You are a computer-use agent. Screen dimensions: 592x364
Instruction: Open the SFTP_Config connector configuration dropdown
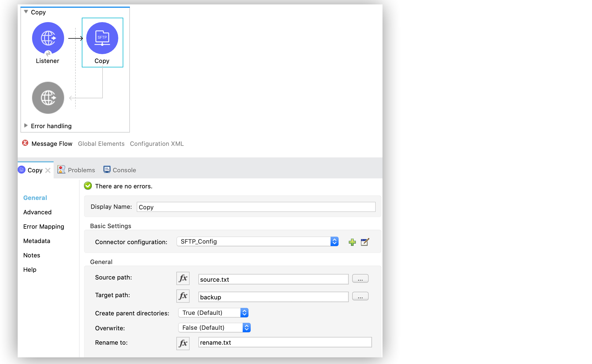(x=334, y=241)
